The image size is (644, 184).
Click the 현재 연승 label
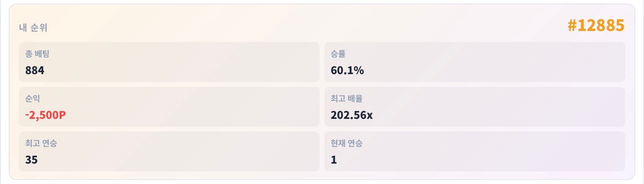click(346, 144)
